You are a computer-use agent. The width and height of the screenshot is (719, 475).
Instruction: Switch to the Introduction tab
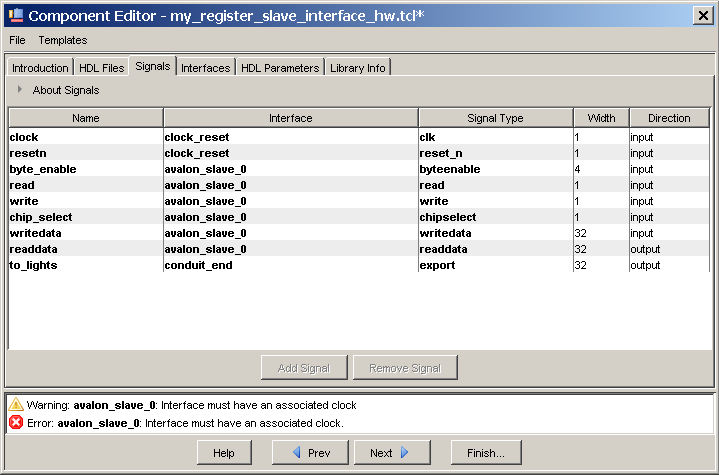[x=40, y=68]
